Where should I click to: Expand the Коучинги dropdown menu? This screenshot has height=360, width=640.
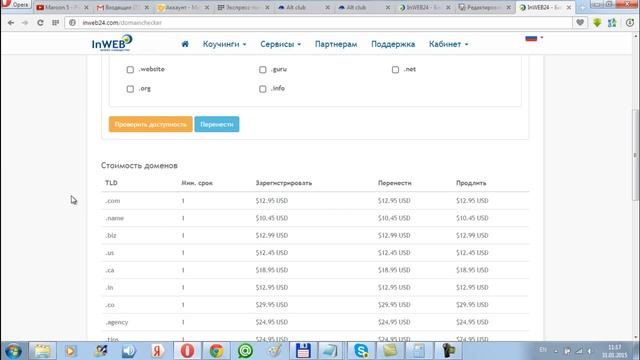tap(224, 44)
